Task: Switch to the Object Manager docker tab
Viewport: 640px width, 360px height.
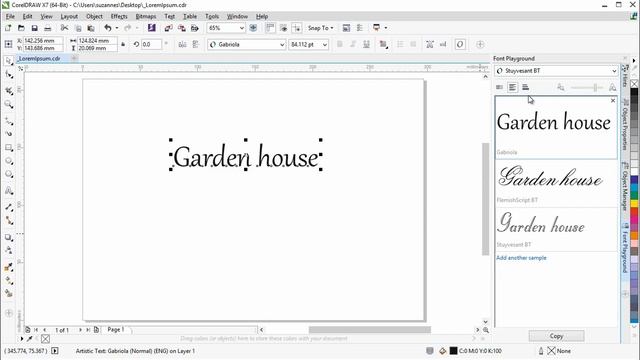Action: 625,187
